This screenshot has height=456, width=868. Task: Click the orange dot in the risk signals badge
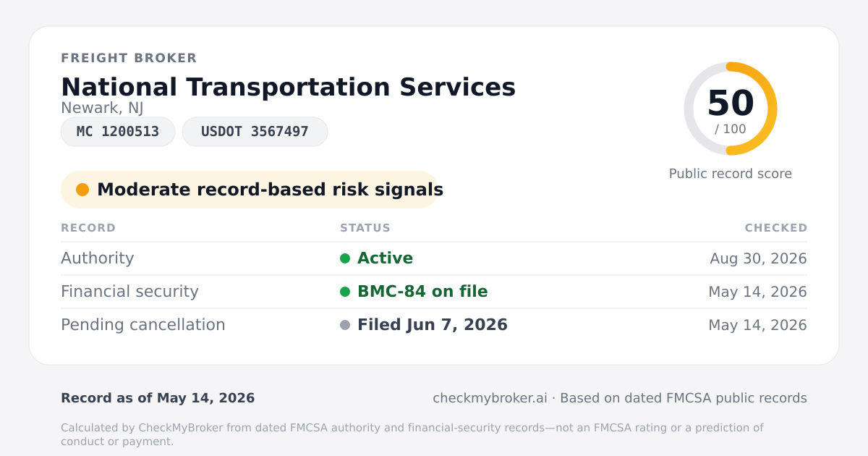click(82, 190)
